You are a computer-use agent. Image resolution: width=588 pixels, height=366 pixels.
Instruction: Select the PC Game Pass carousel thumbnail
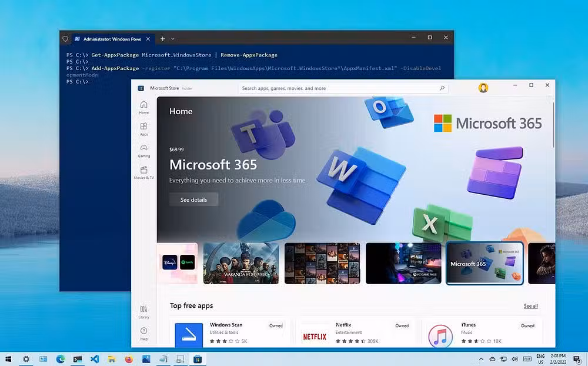click(x=403, y=263)
